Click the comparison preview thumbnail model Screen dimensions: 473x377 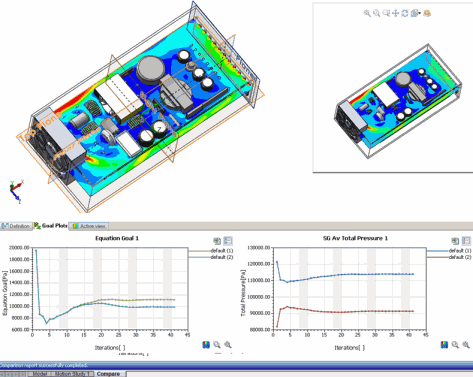[397, 101]
